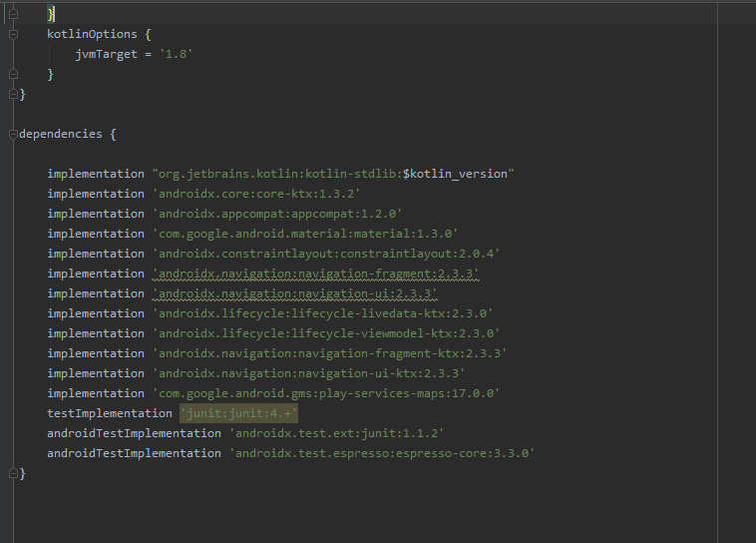Click the kotlin-stdlib dependency string
Viewport: 756px width, 543px height.
pos(333,174)
